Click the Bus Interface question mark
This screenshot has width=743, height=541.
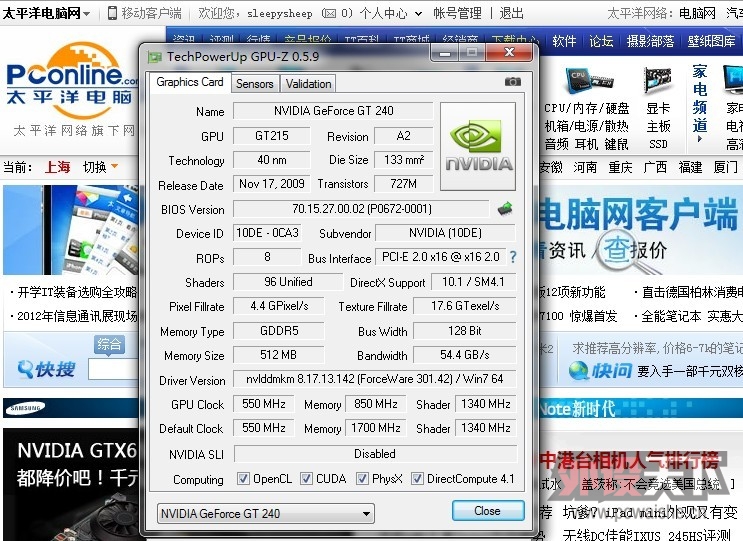(513, 257)
